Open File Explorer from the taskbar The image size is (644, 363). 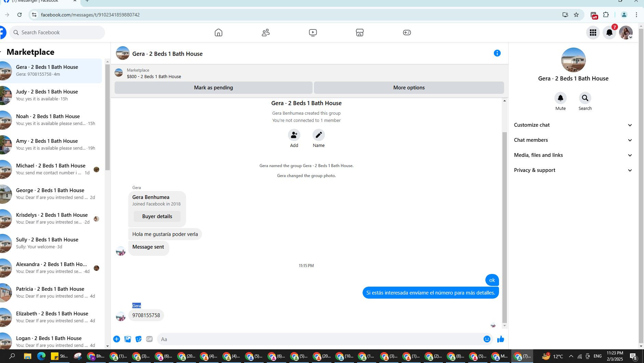tap(27, 356)
